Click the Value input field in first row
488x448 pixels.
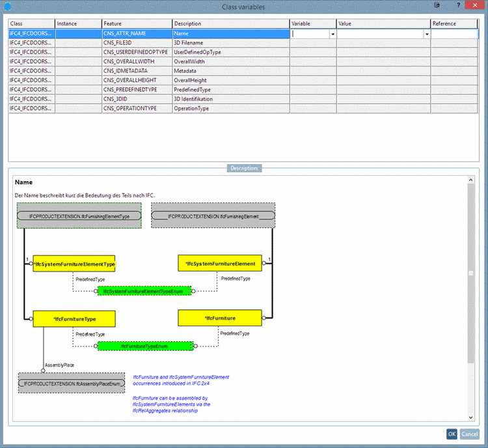pyautogui.click(x=380, y=34)
